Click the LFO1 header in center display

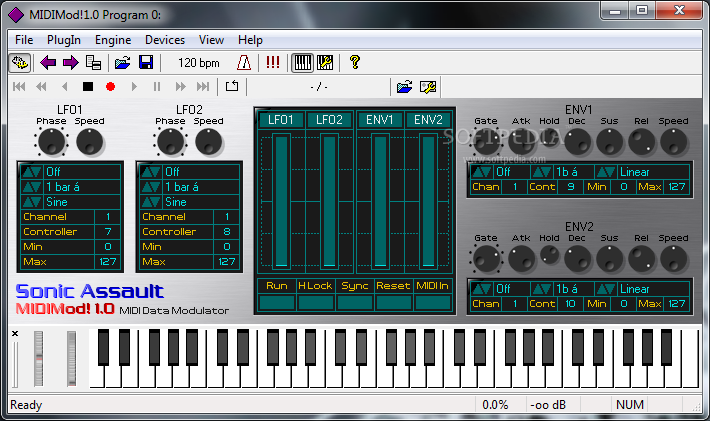click(281, 120)
